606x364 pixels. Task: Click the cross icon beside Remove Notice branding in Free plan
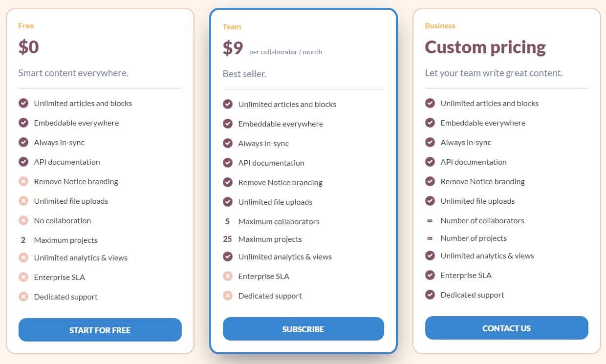click(23, 181)
